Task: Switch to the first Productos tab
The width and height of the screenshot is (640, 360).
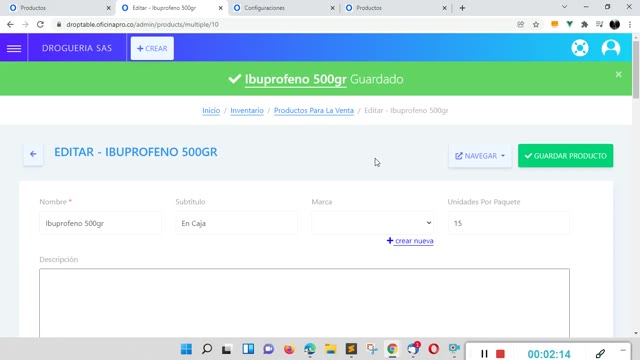Action: [x=59, y=8]
